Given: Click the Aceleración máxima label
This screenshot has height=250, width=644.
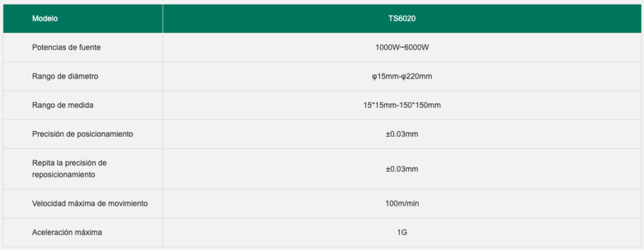Looking at the screenshot, I should (67, 232).
